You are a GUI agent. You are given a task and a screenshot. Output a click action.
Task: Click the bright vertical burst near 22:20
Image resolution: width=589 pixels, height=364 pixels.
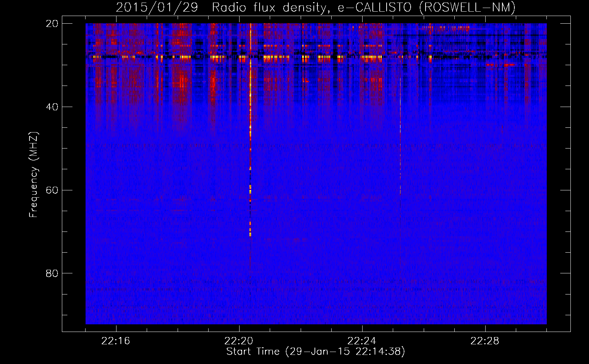[x=250, y=130]
